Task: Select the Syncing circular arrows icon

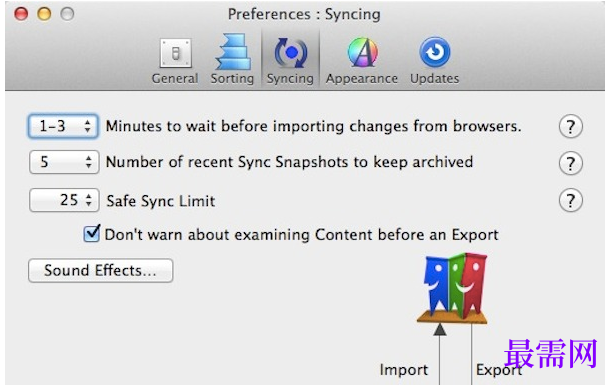Action: [291, 53]
